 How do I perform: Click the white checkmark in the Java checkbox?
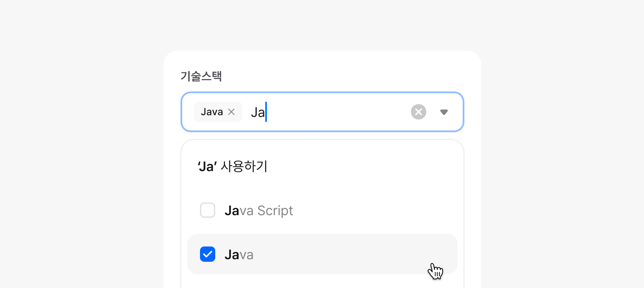208,255
